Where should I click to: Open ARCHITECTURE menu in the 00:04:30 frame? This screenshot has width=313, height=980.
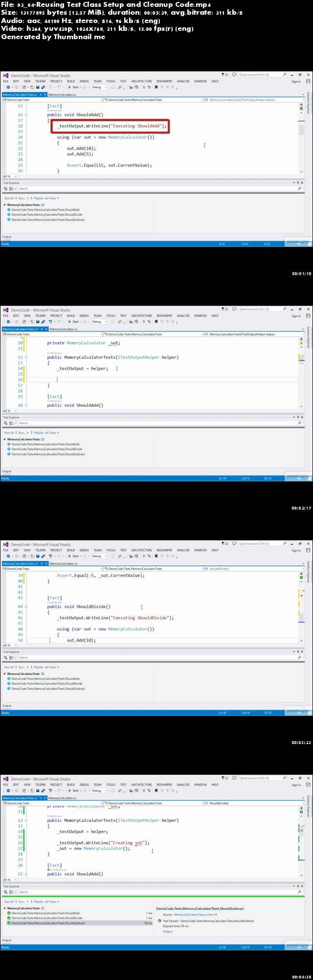click(x=141, y=785)
